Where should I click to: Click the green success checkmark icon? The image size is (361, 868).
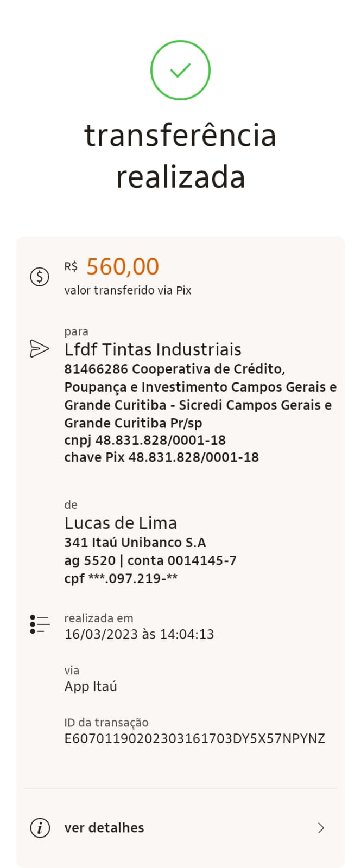pyautogui.click(x=180, y=71)
